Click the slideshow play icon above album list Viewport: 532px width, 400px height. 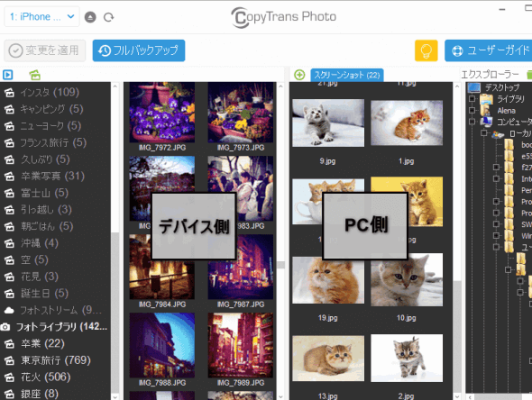pos(8,75)
